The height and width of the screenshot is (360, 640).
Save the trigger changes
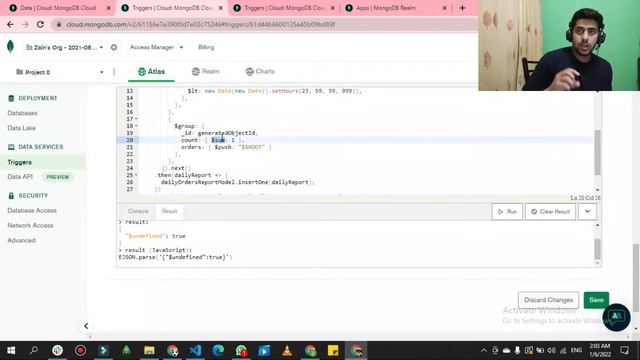pyautogui.click(x=596, y=300)
